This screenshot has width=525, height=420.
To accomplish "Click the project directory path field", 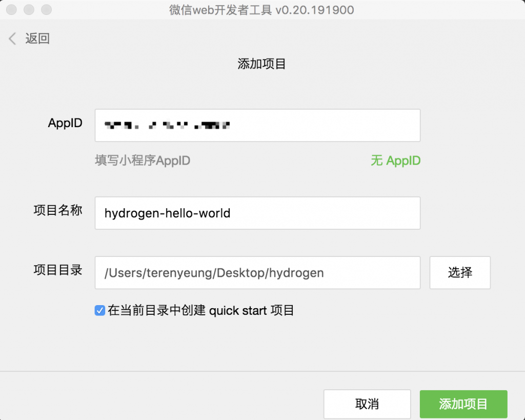I will click(x=257, y=273).
